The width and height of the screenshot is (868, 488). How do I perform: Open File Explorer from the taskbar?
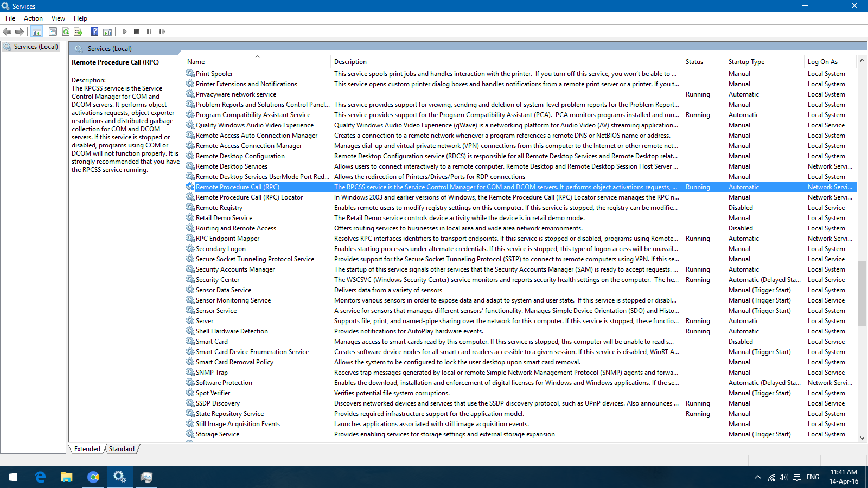point(66,477)
